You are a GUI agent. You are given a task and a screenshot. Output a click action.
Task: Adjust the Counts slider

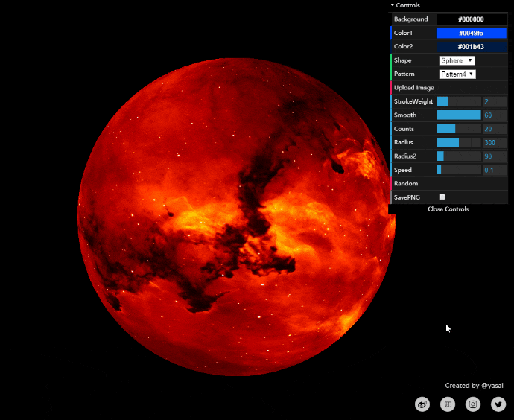459,129
